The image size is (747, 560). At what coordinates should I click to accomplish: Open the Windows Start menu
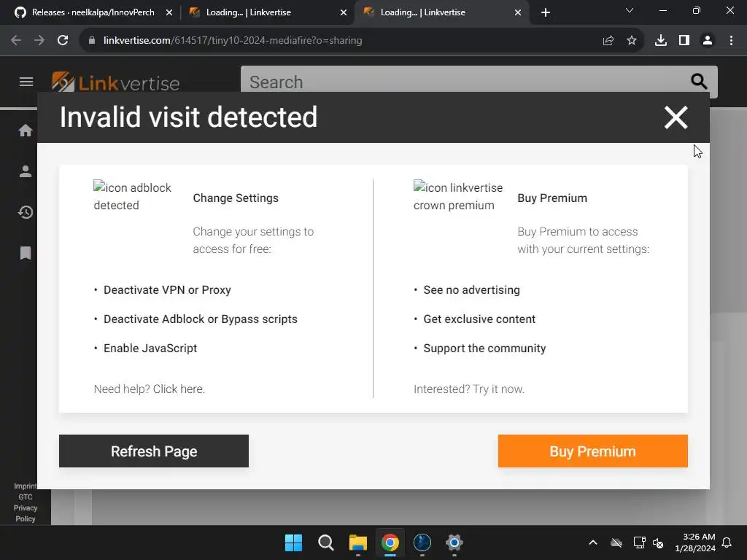click(x=293, y=542)
